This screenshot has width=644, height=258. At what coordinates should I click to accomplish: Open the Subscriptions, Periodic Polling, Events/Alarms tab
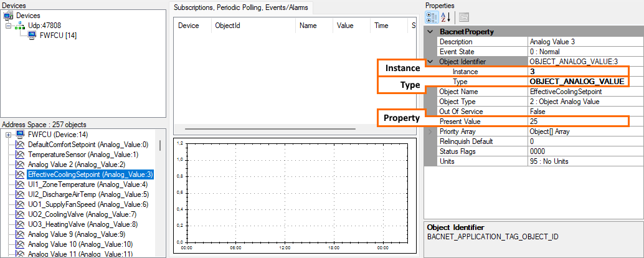click(241, 8)
